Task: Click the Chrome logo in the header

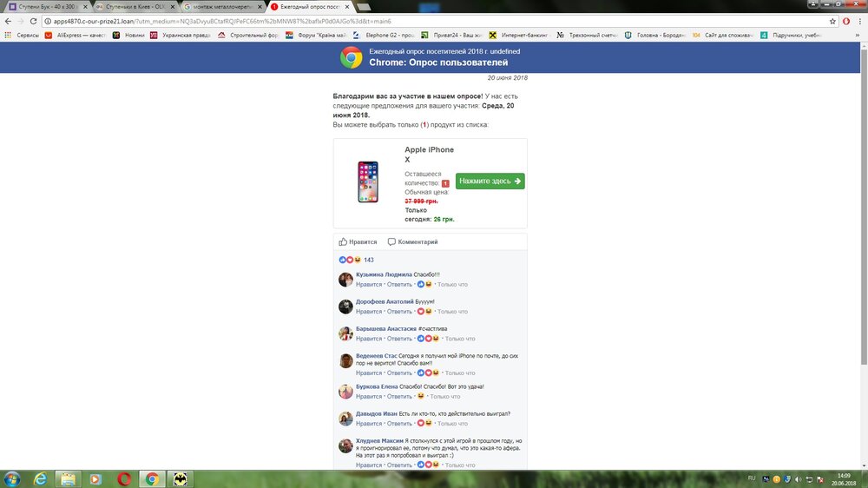Action: coord(351,57)
